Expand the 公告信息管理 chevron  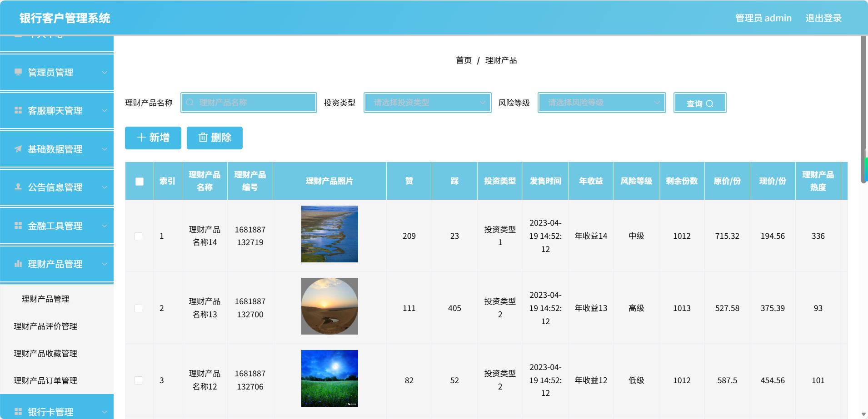[105, 187]
